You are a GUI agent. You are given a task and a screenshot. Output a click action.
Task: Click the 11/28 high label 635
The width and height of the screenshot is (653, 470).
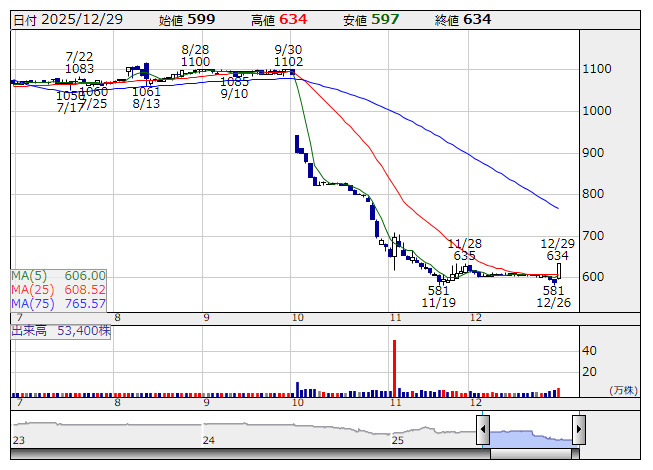pos(464,256)
